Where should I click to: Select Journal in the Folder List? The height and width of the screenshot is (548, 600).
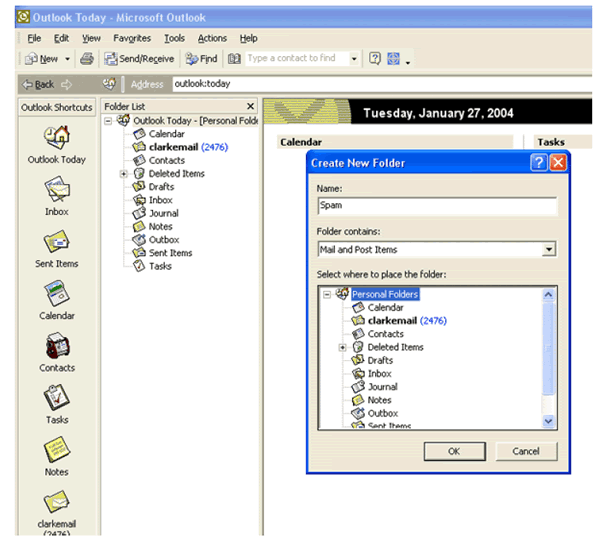pyautogui.click(x=163, y=213)
